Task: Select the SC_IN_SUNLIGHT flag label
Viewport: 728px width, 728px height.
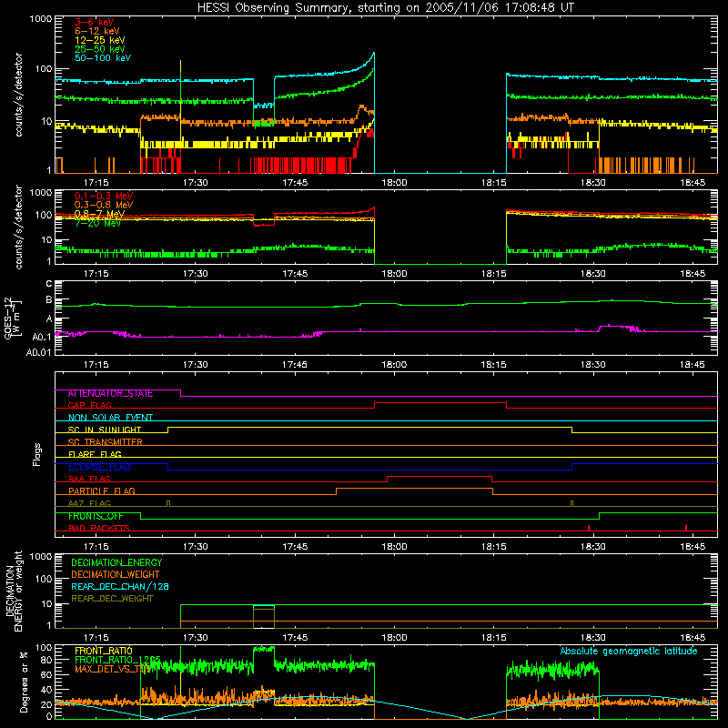Action: pyautogui.click(x=105, y=430)
